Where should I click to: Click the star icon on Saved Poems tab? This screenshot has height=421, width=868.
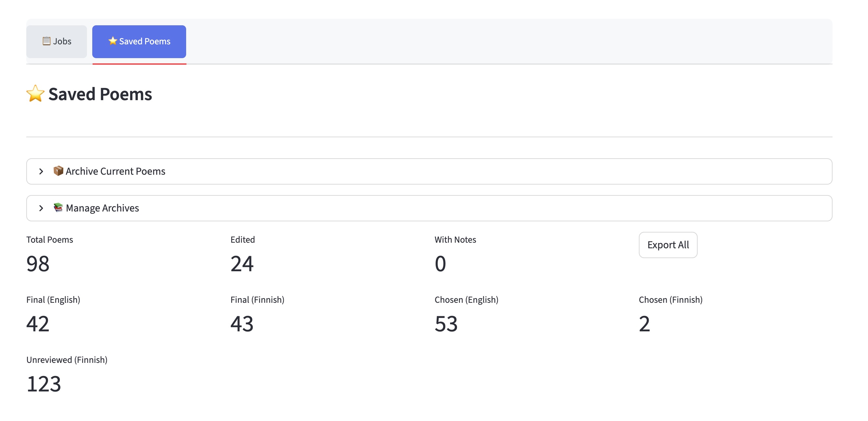pos(113,41)
